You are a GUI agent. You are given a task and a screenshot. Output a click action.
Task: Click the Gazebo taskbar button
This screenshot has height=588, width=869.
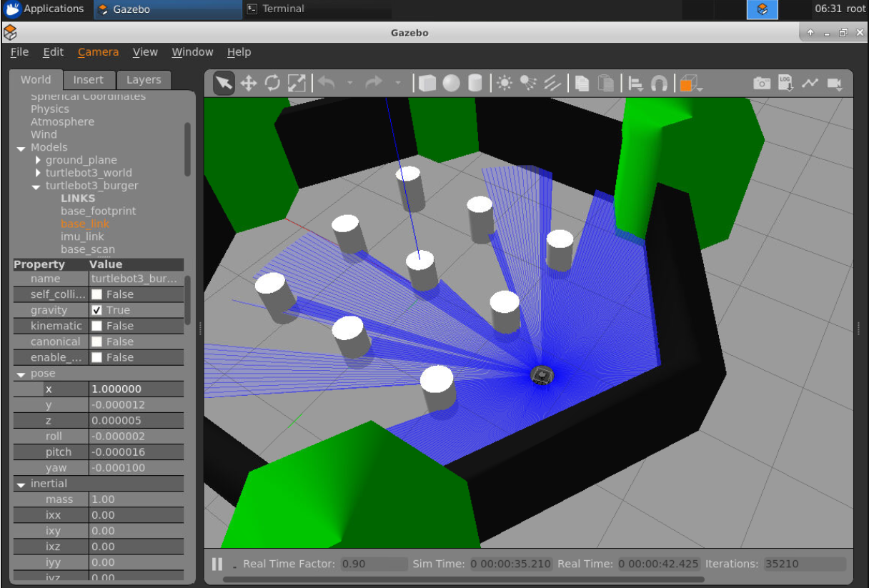coord(167,9)
